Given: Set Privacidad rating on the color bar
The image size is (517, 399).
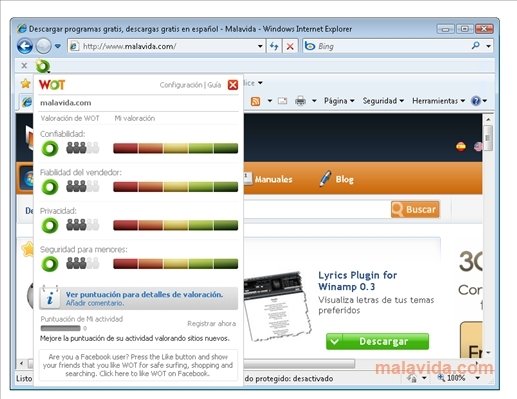Looking at the screenshot, I should pyautogui.click(x=175, y=225).
